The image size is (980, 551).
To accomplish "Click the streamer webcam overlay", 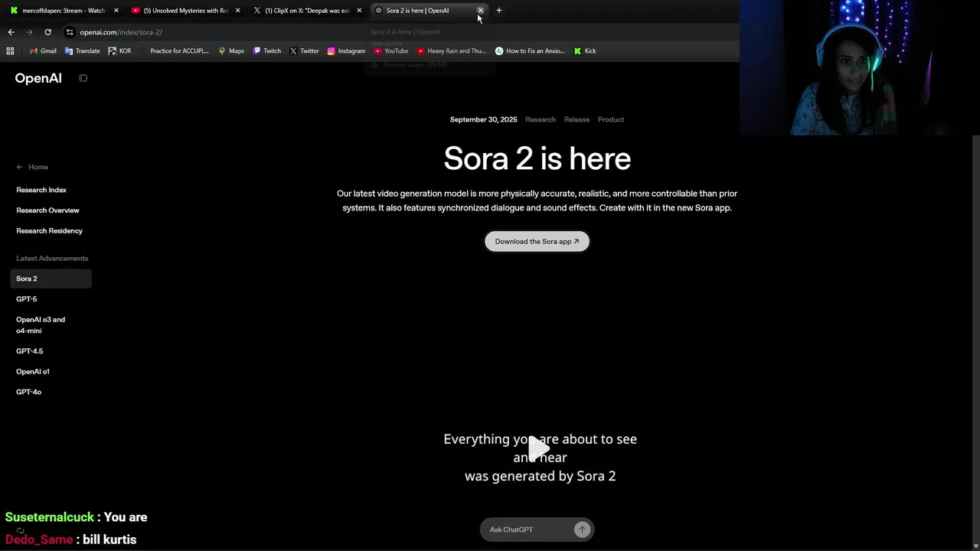I will [860, 67].
